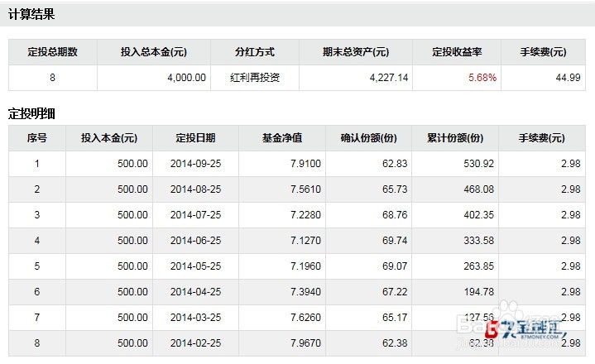Screen dimensions: 595x364
Task: Click cumulative shares value 333.58
Action: [x=479, y=241]
